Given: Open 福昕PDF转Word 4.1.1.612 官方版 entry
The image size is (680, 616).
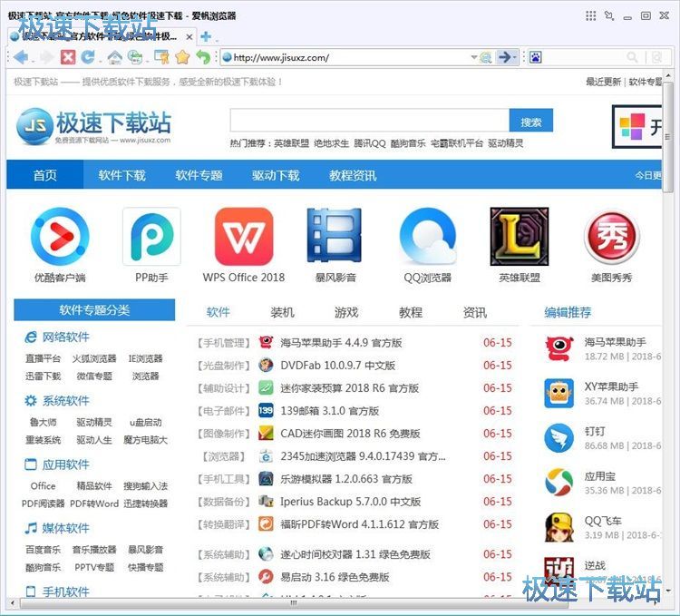Looking at the screenshot, I should tap(360, 524).
